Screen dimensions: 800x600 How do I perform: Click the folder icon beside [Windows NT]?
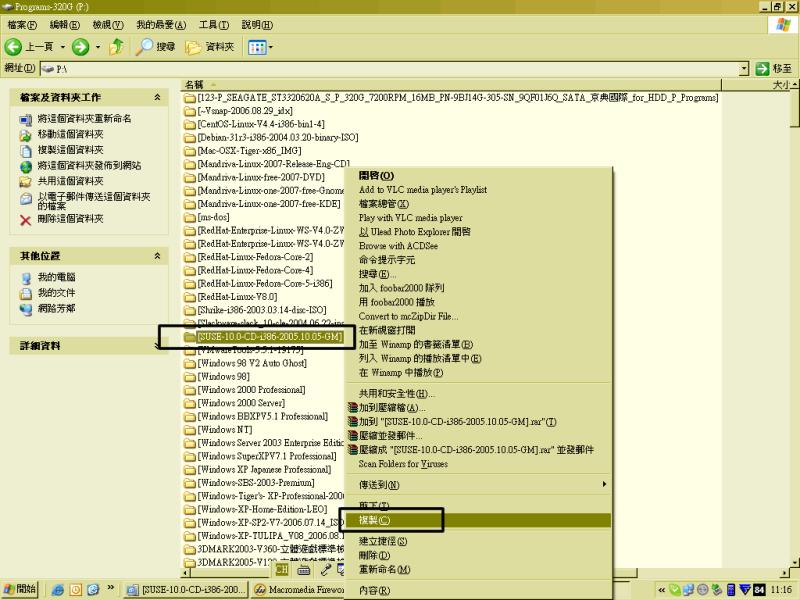[190, 430]
